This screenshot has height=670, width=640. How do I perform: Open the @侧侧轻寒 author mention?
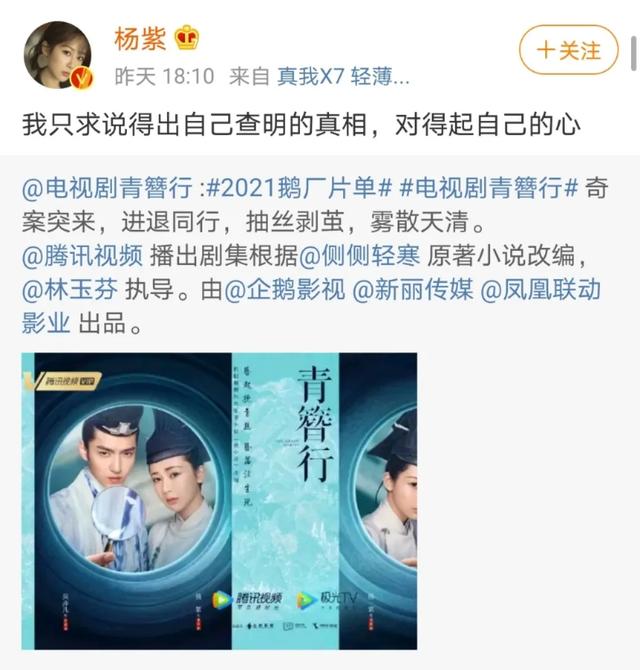[359, 256]
